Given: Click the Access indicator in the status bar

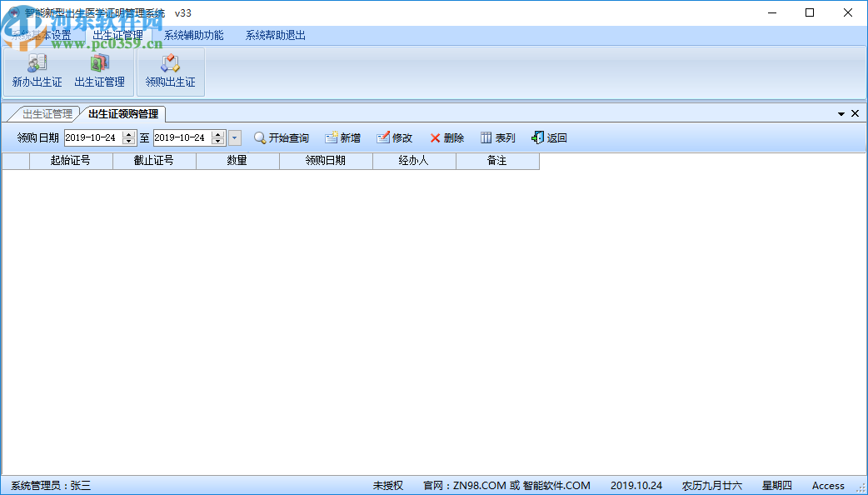Looking at the screenshot, I should pos(827,485).
